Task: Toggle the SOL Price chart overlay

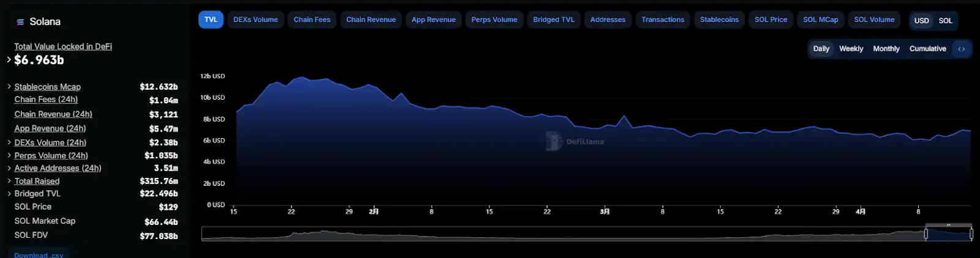Action: coord(771,20)
